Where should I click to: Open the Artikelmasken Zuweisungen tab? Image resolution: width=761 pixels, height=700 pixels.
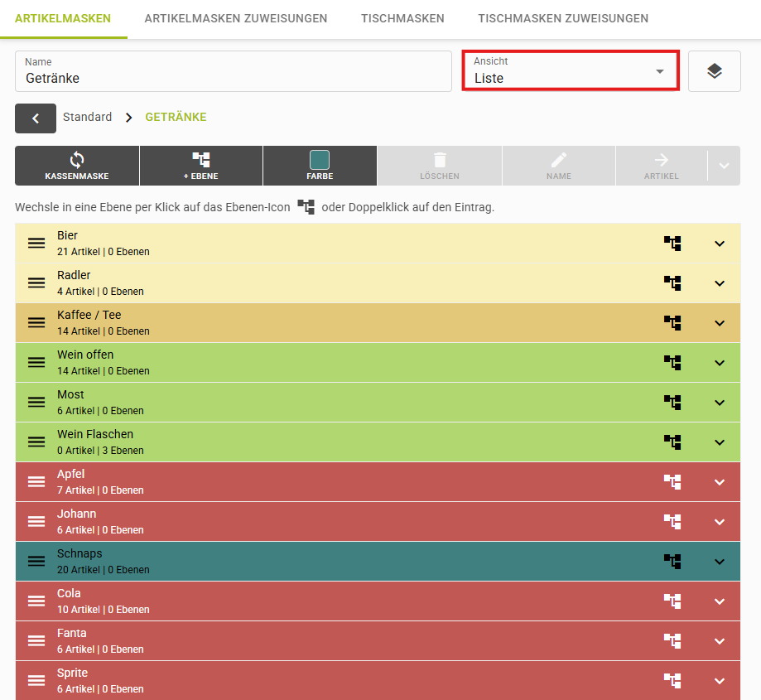pos(235,18)
